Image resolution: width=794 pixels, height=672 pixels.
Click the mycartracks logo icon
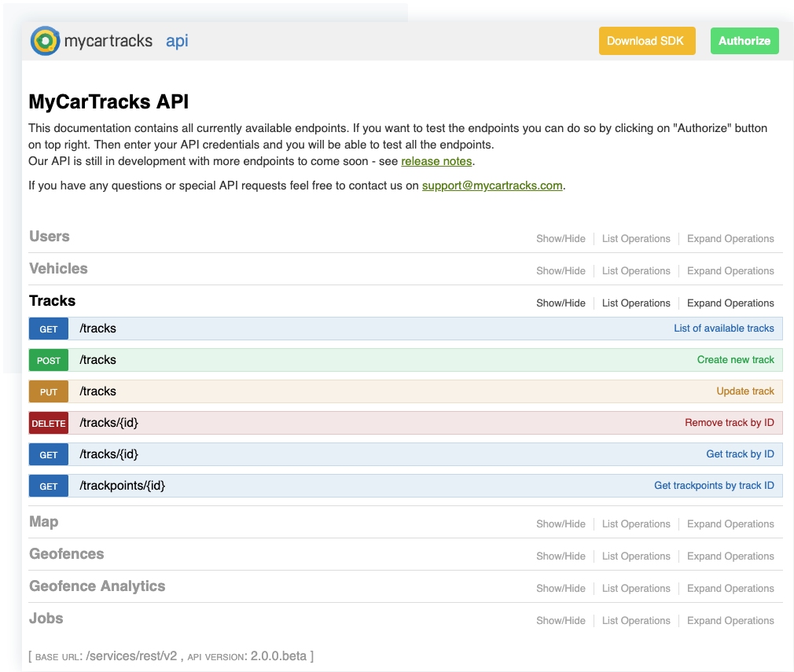click(45, 41)
